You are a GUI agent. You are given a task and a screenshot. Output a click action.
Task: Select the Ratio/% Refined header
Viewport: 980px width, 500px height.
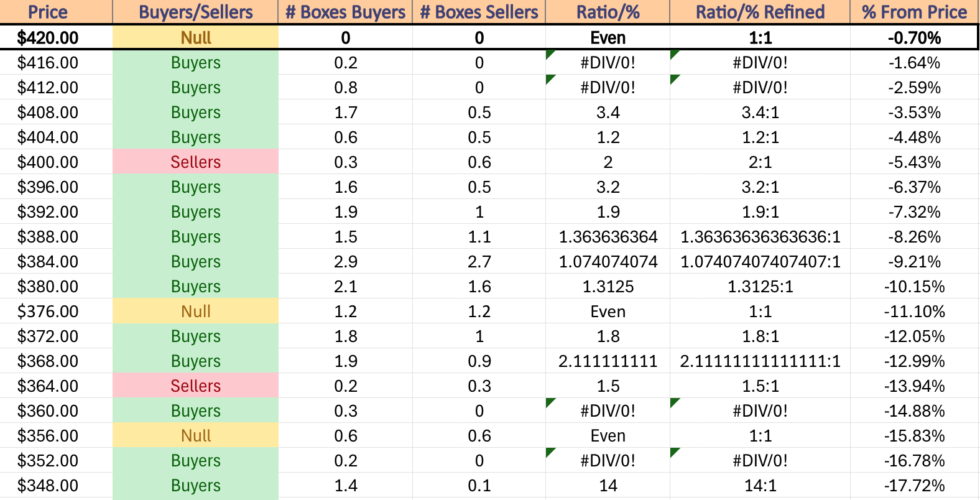point(760,12)
